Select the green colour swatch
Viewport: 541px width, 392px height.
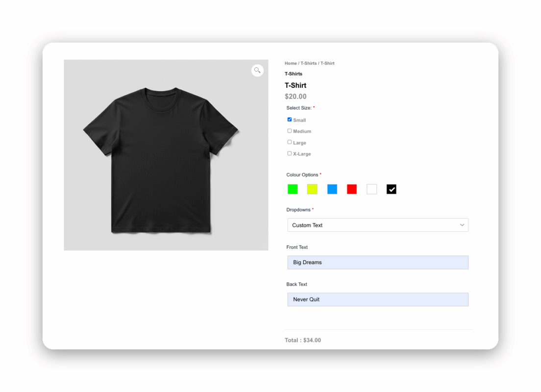[x=293, y=189]
